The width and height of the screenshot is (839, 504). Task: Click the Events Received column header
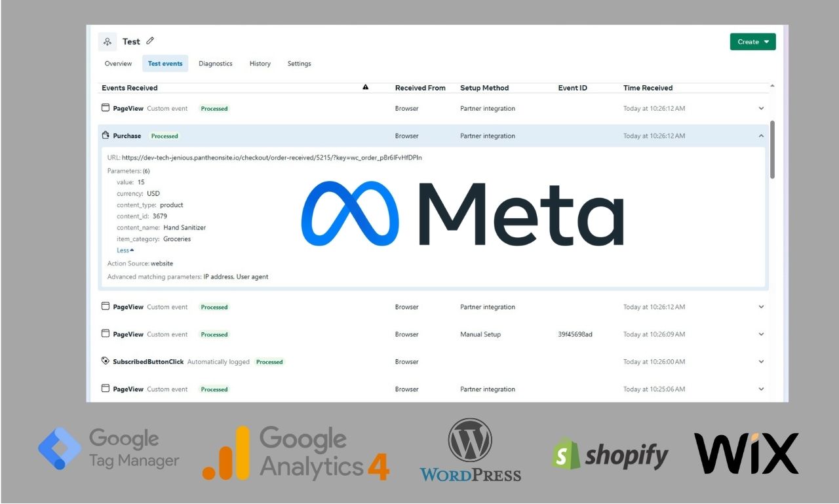point(130,88)
